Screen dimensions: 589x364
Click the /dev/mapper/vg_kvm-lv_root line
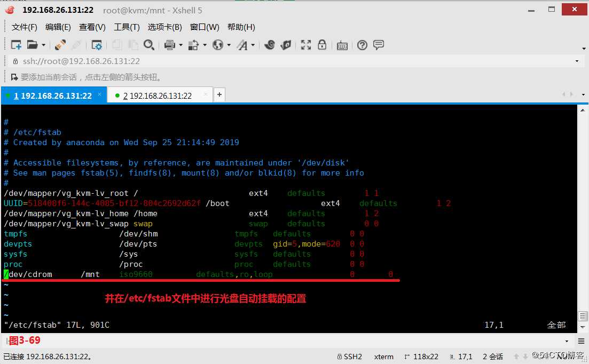coord(191,193)
